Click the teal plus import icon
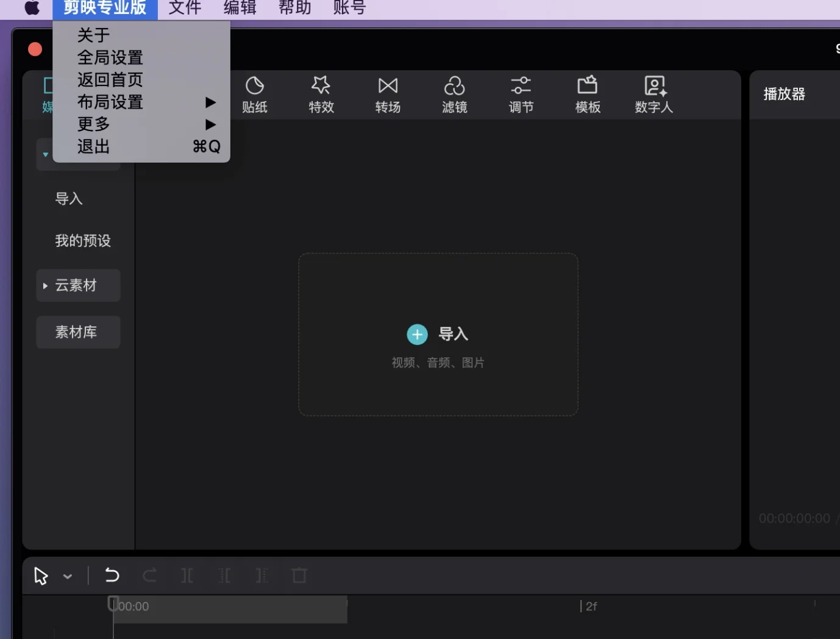The image size is (840, 639). point(417,334)
